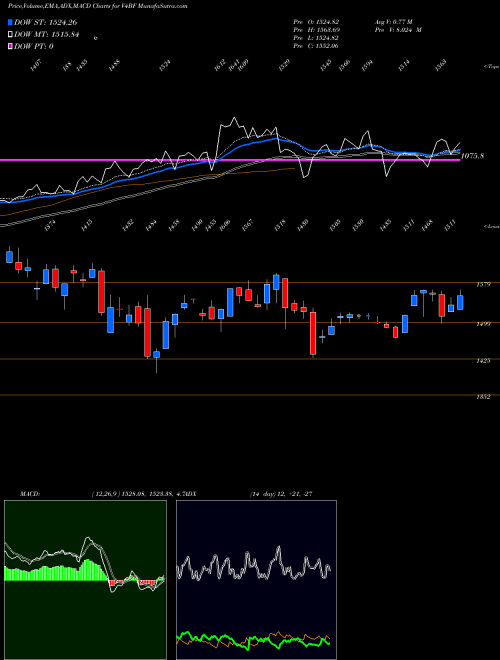Click the 'Pre C: 1552.06' value
Image resolution: width=500 pixels, height=660 pixels.
(316, 45)
